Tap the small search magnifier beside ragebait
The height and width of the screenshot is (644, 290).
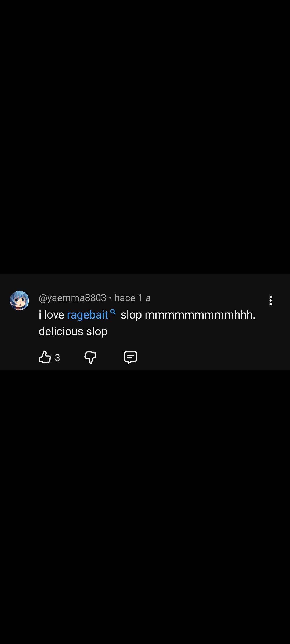tap(113, 312)
